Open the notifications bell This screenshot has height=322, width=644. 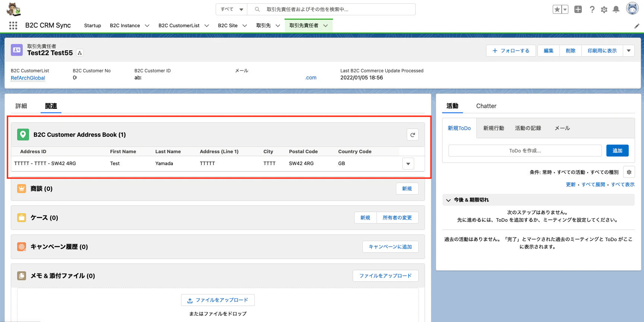[x=616, y=9]
